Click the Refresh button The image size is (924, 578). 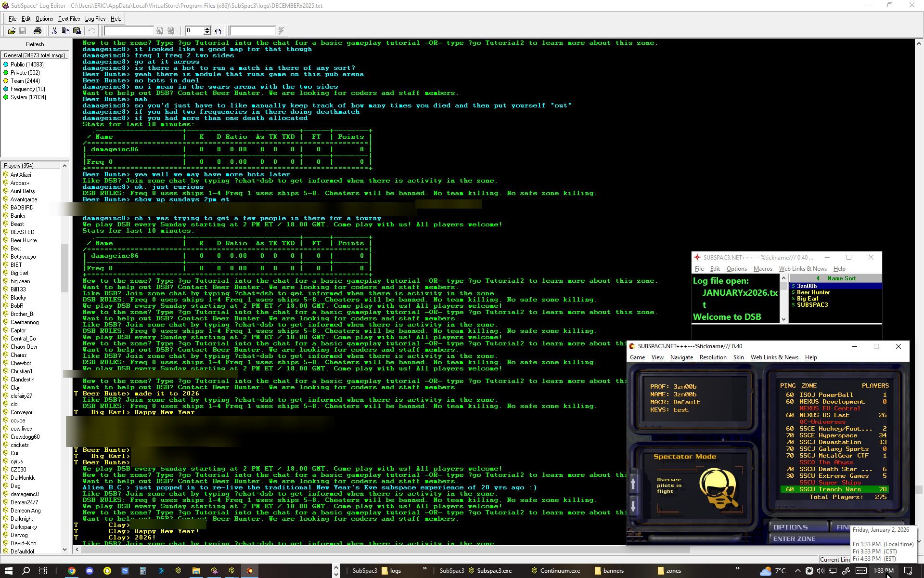tap(35, 44)
